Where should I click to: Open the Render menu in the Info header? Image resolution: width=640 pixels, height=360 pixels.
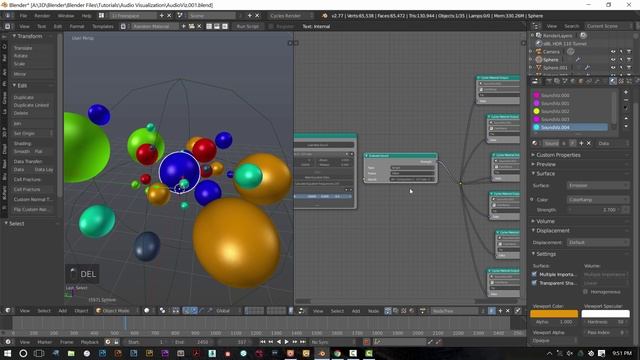click(x=42, y=16)
